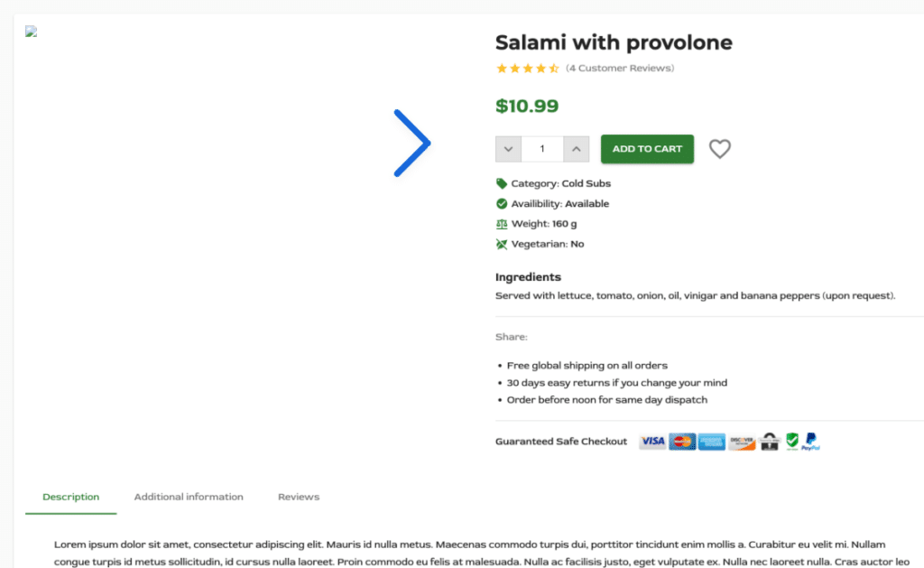Decrease quantity with down chevron
This screenshot has width=924, height=568.
508,149
